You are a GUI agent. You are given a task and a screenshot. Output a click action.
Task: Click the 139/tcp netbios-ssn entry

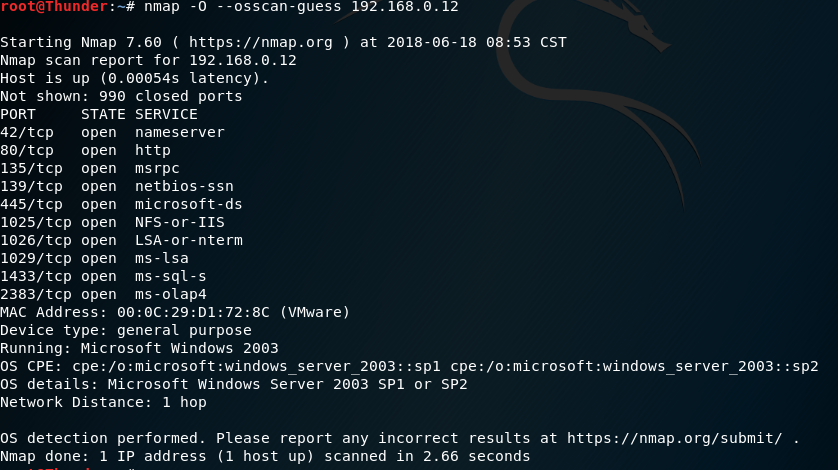click(117, 186)
